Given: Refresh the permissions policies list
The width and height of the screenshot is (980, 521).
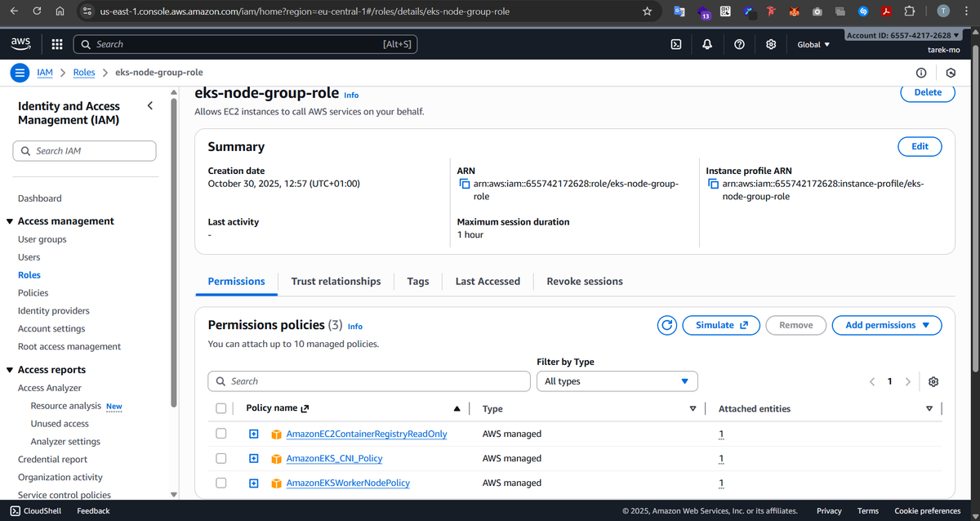Looking at the screenshot, I should tap(667, 325).
